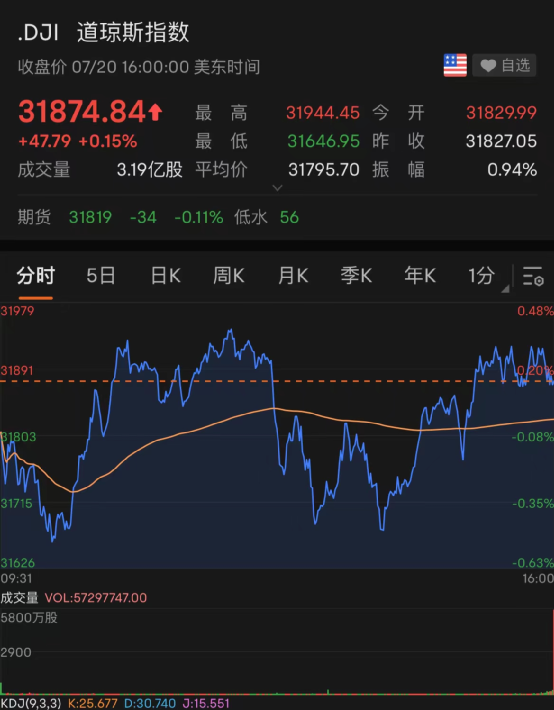
Task: Tap the volume bar chart area
Action: click(277, 652)
